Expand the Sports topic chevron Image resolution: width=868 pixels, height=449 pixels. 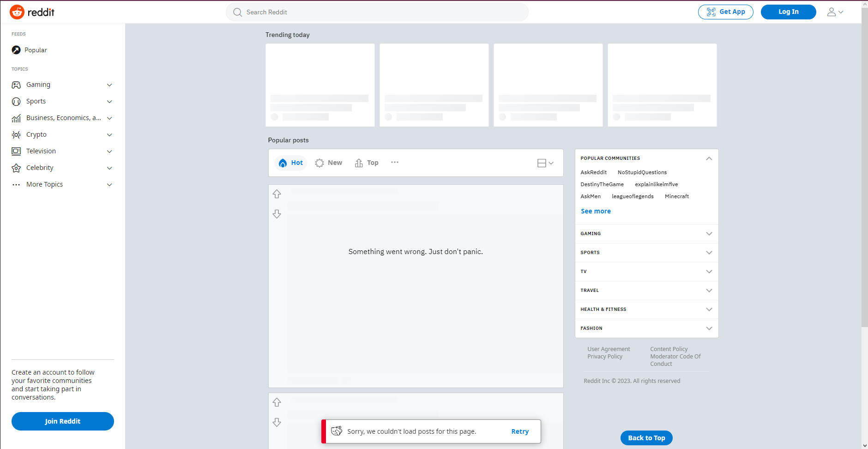(x=109, y=102)
